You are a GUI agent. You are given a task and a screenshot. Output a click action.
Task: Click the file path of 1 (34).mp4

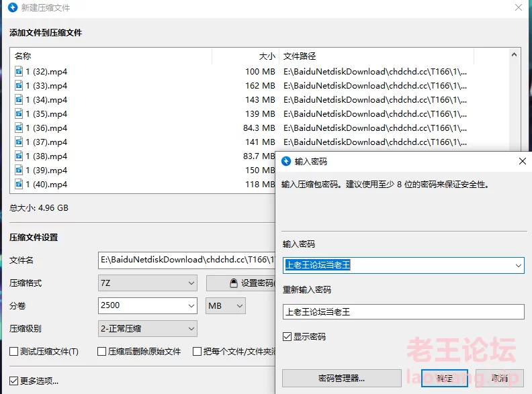pos(375,100)
